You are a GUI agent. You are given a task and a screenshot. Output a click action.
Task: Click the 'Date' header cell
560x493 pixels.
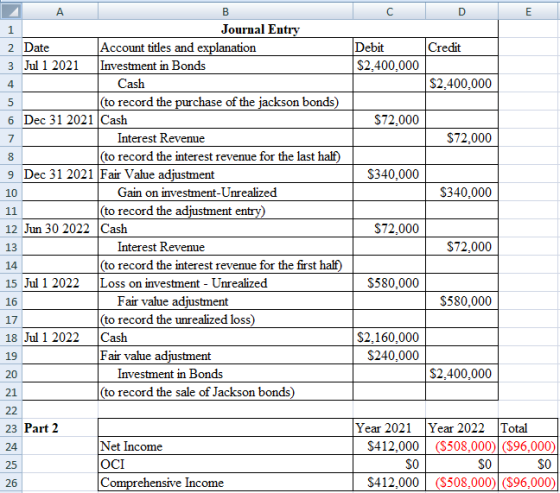(60, 47)
